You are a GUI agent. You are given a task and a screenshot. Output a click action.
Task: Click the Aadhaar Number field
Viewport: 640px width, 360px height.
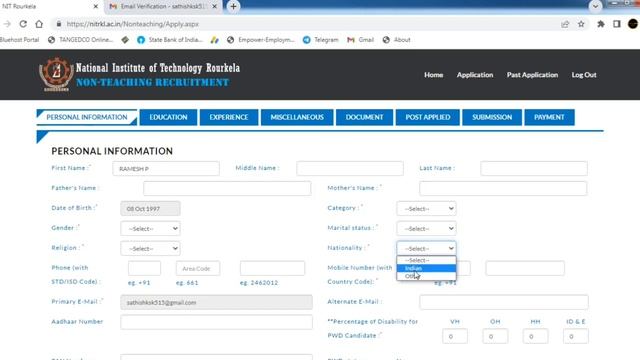pos(216,322)
